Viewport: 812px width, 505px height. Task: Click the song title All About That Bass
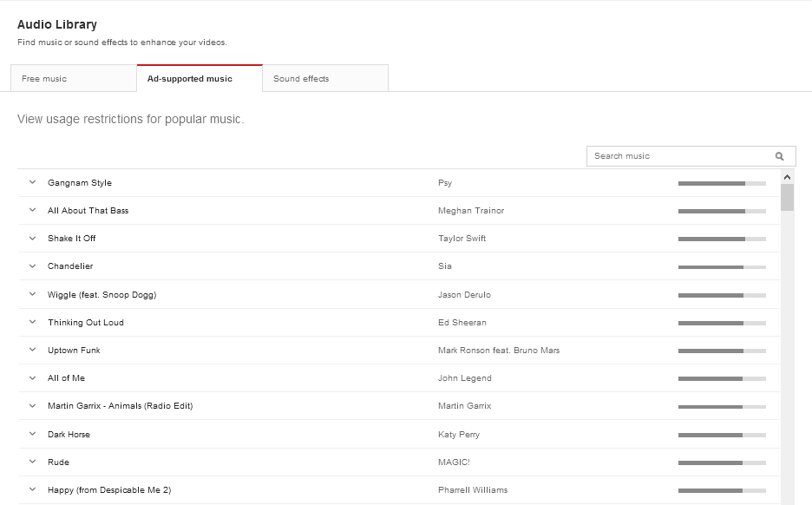click(x=88, y=211)
